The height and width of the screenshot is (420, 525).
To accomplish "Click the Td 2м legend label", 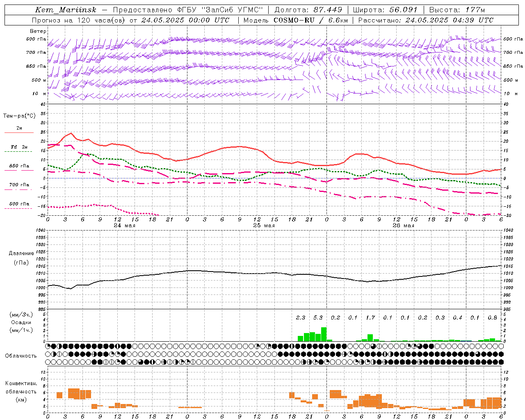I will 19,147.
